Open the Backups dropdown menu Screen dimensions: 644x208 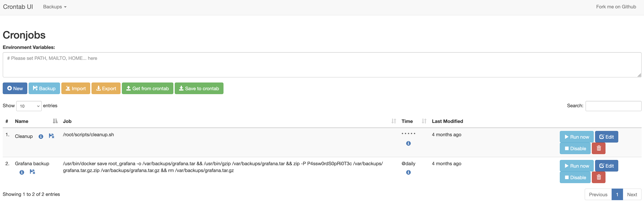pyautogui.click(x=55, y=7)
